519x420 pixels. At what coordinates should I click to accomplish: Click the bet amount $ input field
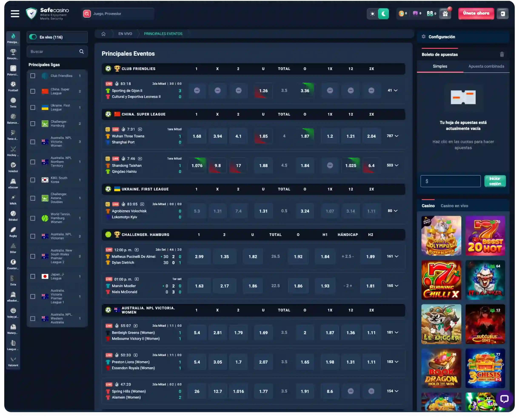point(450,181)
